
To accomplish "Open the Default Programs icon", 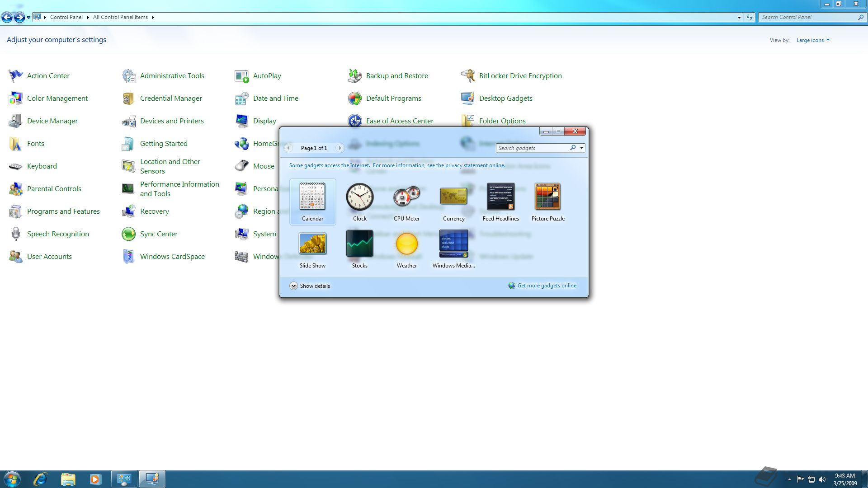I will 355,99.
